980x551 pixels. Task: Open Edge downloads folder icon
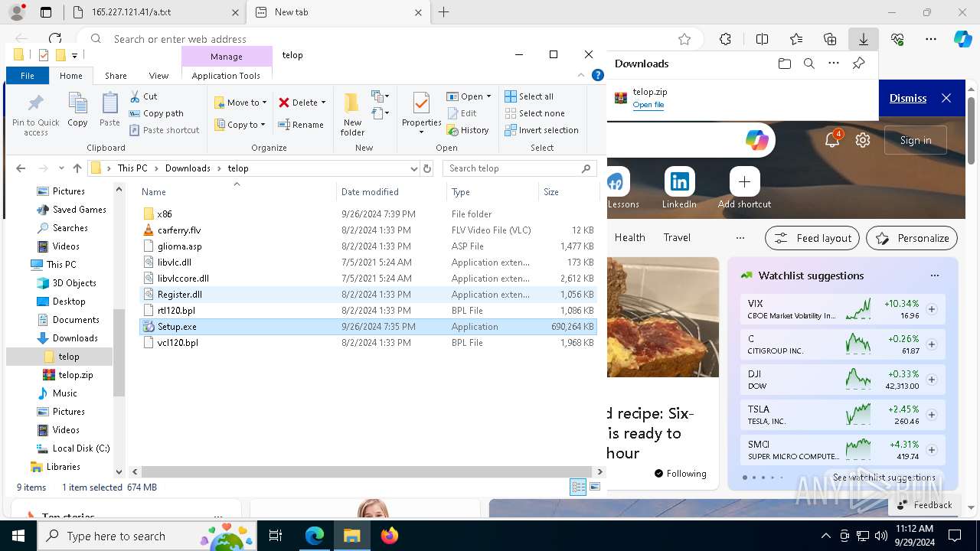click(x=784, y=64)
